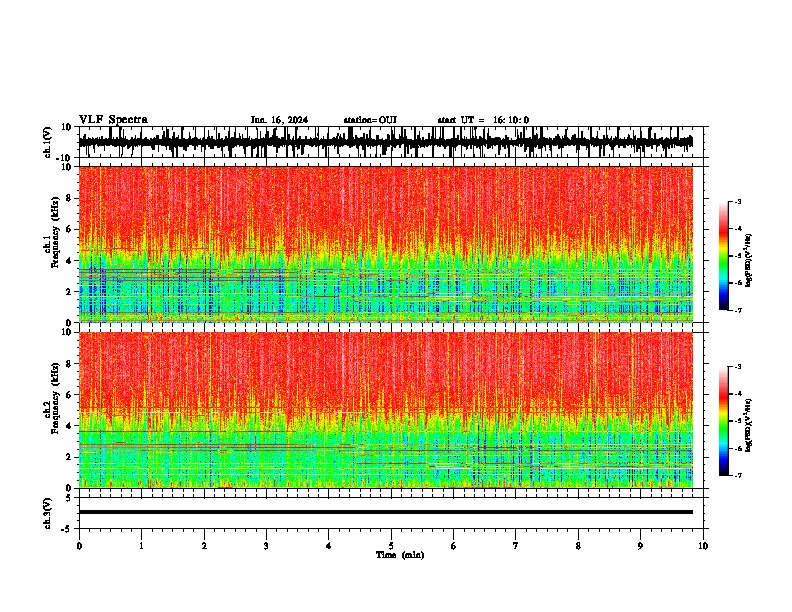792x612 pixels.
Task: Click the "4" tick on the time axis
Action: [329, 546]
